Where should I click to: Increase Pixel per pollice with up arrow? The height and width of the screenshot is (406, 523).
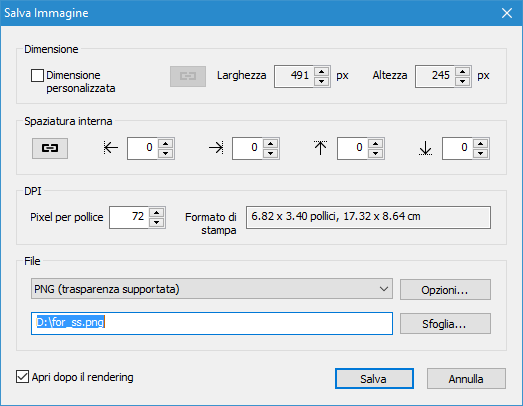tap(157, 213)
